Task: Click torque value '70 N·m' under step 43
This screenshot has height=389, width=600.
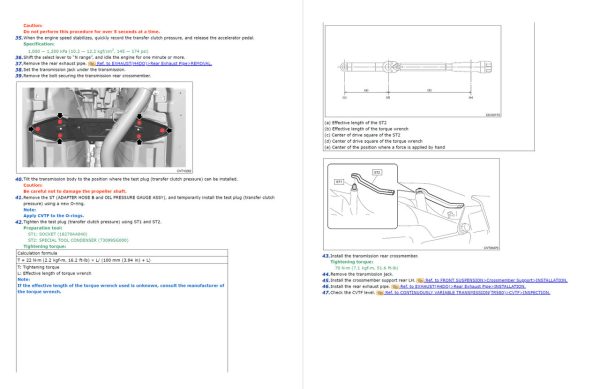Action: coord(367,268)
